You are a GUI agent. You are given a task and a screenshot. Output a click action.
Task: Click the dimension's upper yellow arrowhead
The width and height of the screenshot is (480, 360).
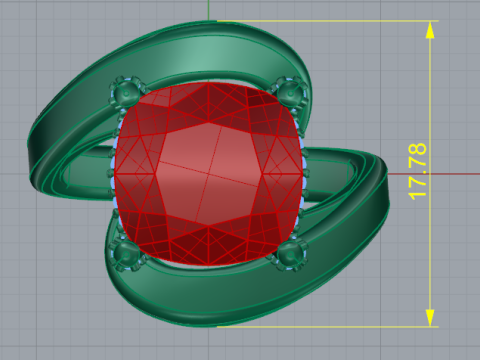[x=430, y=30]
